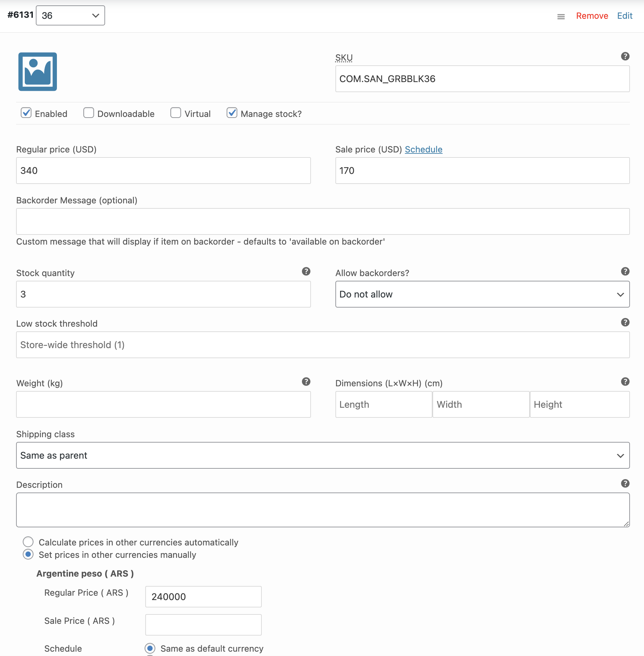Disable the Manage stock checkbox
The width and height of the screenshot is (644, 656).
232,113
